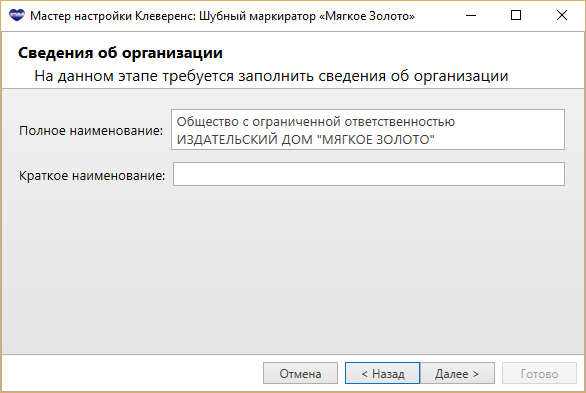586x393 pixels.
Task: Close the Клеверенс setup wizard
Action: point(562,16)
